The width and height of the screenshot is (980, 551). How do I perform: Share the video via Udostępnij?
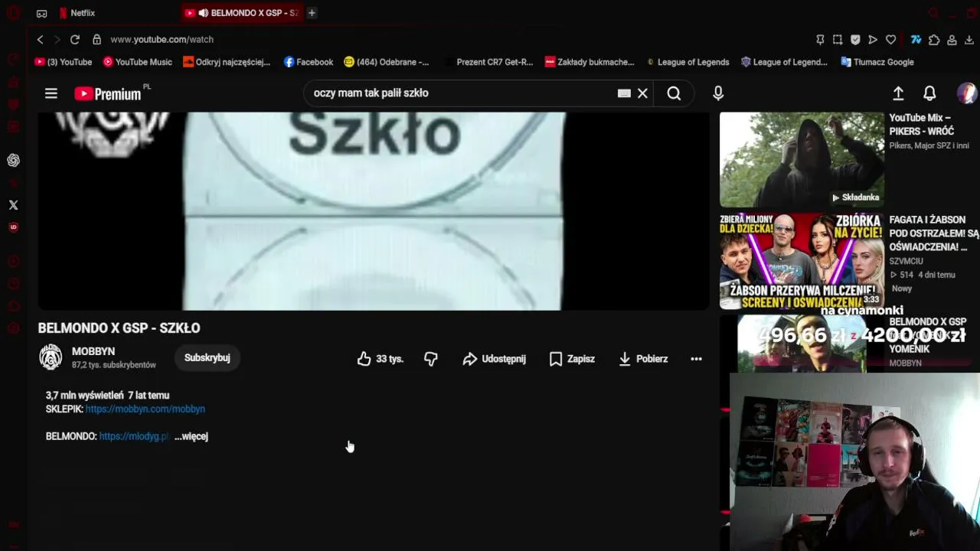[x=494, y=359]
